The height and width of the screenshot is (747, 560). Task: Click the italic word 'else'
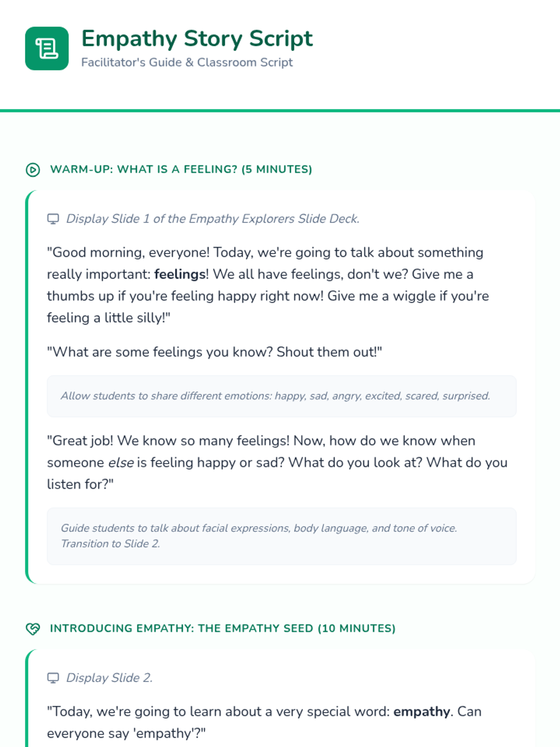121,463
